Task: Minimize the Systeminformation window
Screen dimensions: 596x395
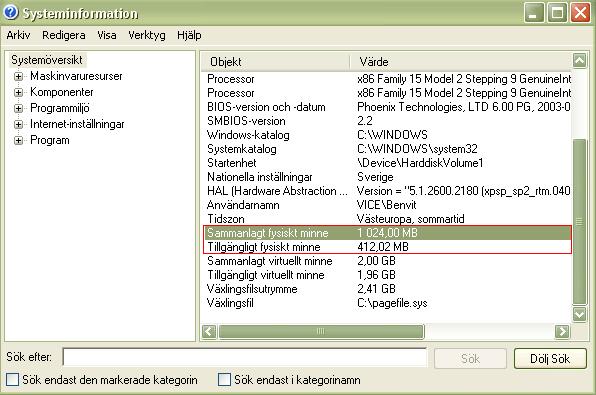Action: (x=534, y=13)
